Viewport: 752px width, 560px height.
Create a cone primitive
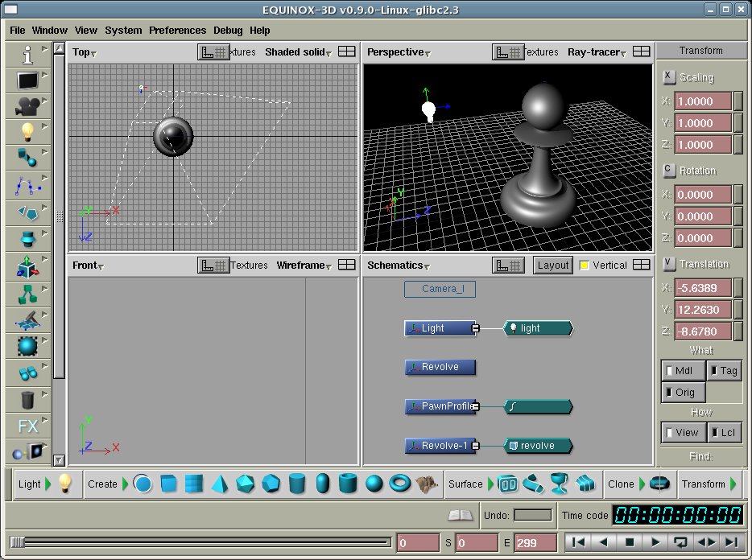tap(220, 484)
